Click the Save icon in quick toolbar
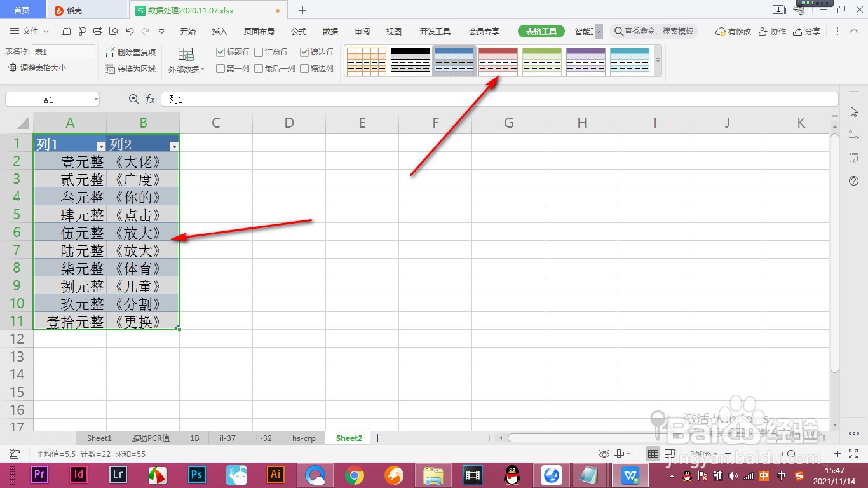Image resolution: width=868 pixels, height=488 pixels. 66,31
